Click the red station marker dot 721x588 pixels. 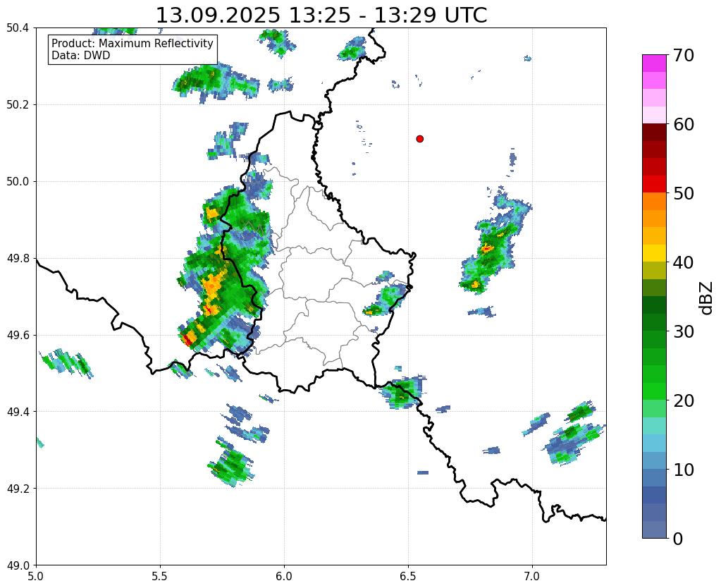419,138
